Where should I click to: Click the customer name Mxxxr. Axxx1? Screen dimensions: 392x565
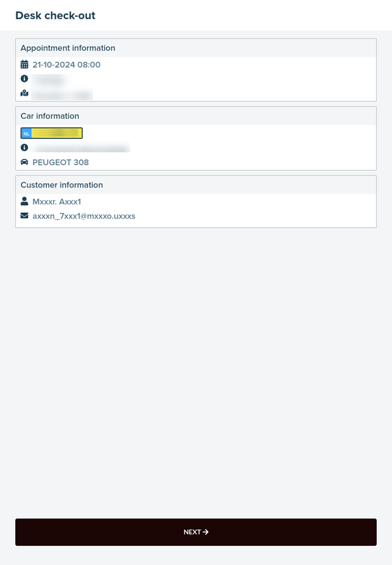(57, 202)
